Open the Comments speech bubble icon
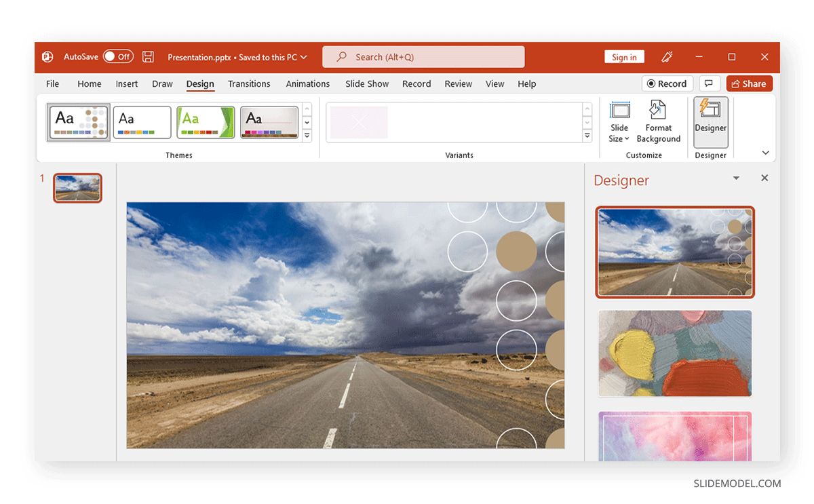 click(x=709, y=83)
